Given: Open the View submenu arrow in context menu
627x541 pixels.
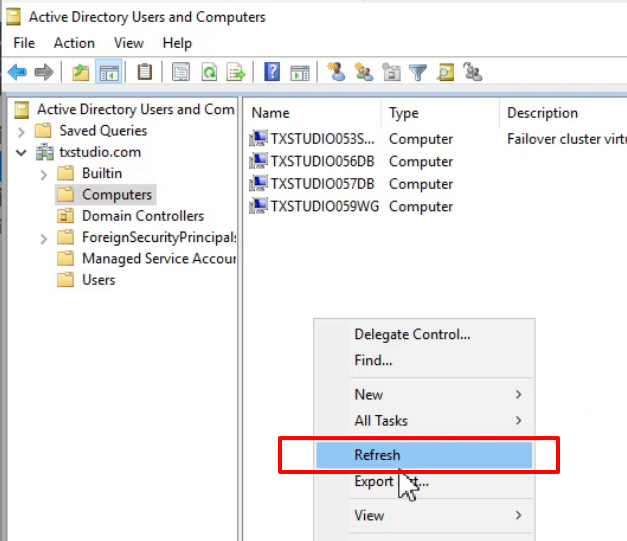Looking at the screenshot, I should tap(519, 515).
